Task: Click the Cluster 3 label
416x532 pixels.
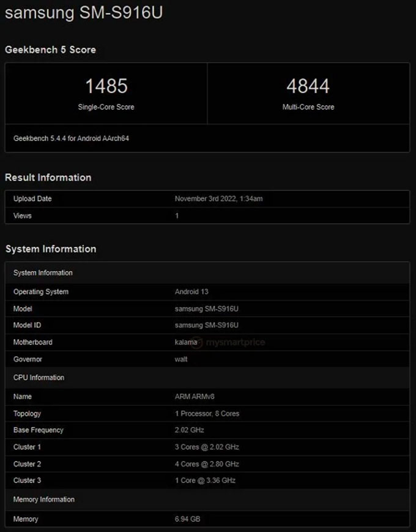Action: (x=27, y=481)
